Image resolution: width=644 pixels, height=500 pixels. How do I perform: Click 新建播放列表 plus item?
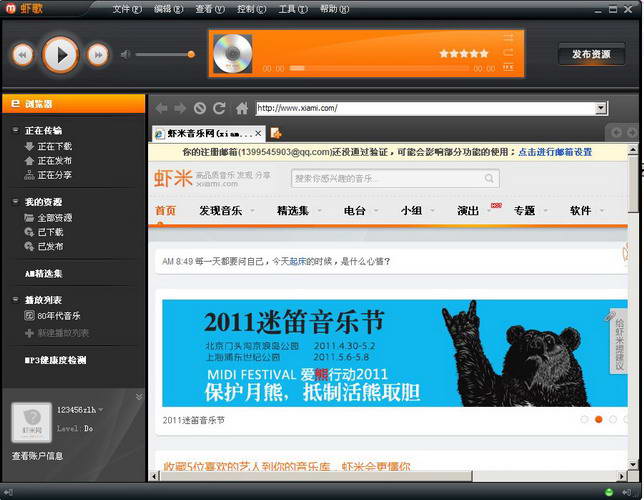coord(57,333)
